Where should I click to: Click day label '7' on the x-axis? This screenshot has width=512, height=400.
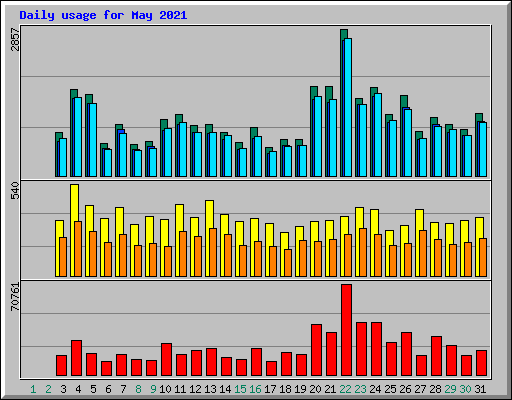tap(123, 389)
